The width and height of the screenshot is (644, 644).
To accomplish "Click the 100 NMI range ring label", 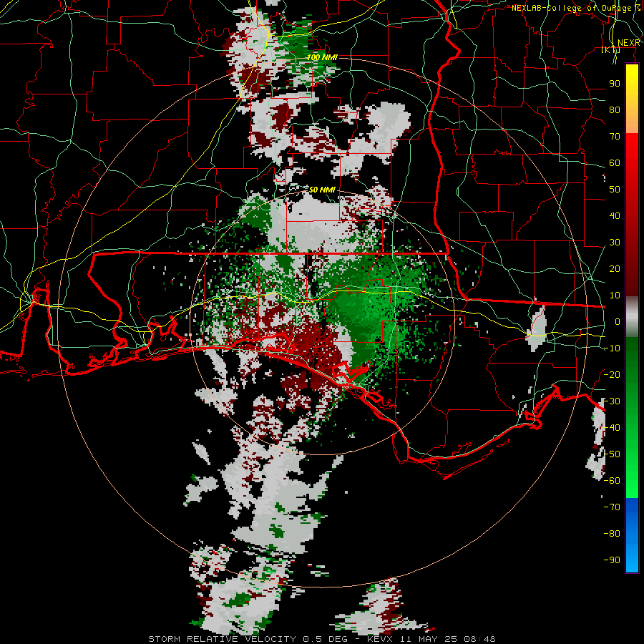I will click(322, 57).
